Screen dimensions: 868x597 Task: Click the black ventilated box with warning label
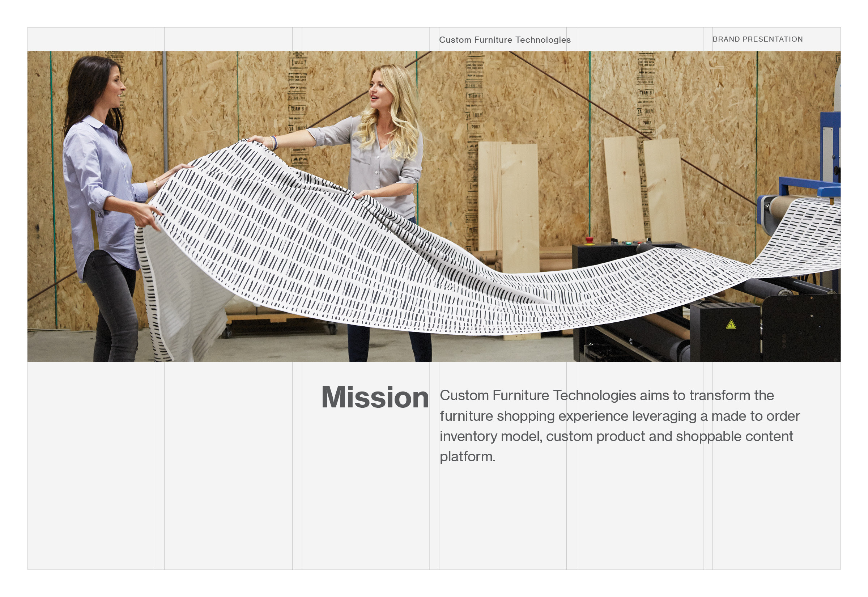coord(725,331)
